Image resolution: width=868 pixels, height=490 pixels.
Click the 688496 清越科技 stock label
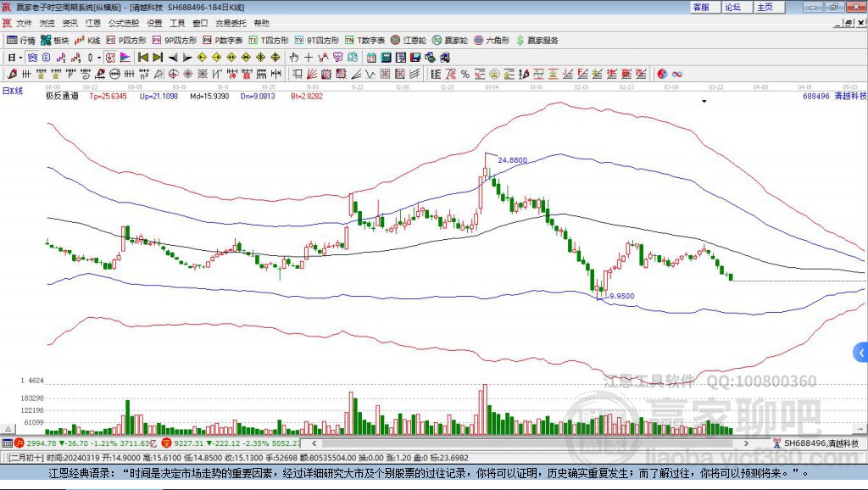click(835, 97)
